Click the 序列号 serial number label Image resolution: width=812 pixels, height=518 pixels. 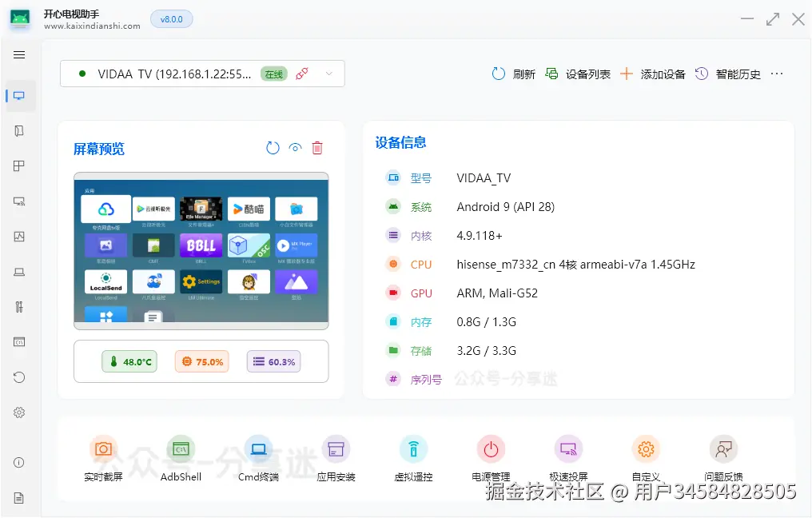click(x=426, y=380)
